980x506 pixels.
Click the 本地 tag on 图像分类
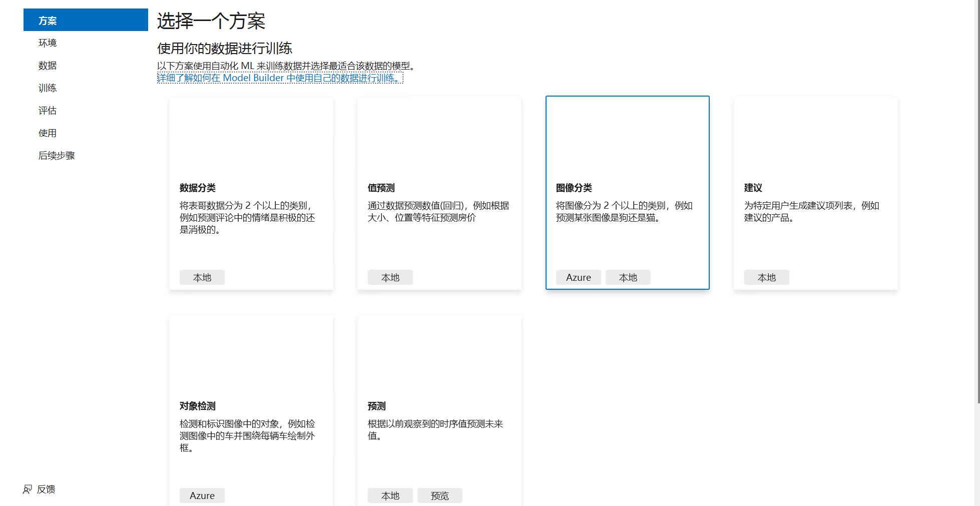(x=628, y=277)
